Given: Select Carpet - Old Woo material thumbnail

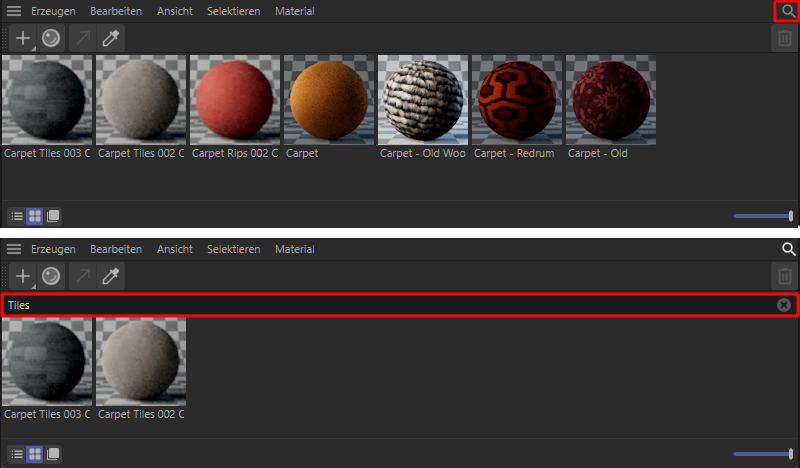Looking at the screenshot, I should 422,100.
